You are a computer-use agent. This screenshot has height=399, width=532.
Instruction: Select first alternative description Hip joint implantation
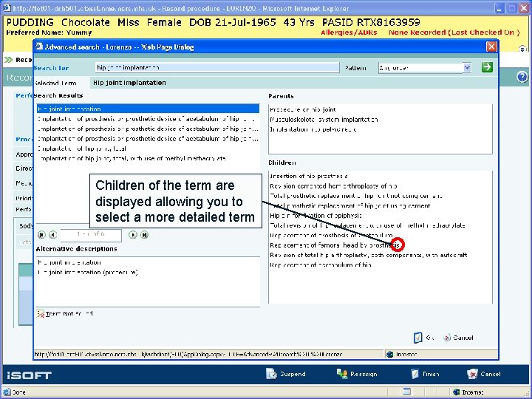click(x=69, y=262)
